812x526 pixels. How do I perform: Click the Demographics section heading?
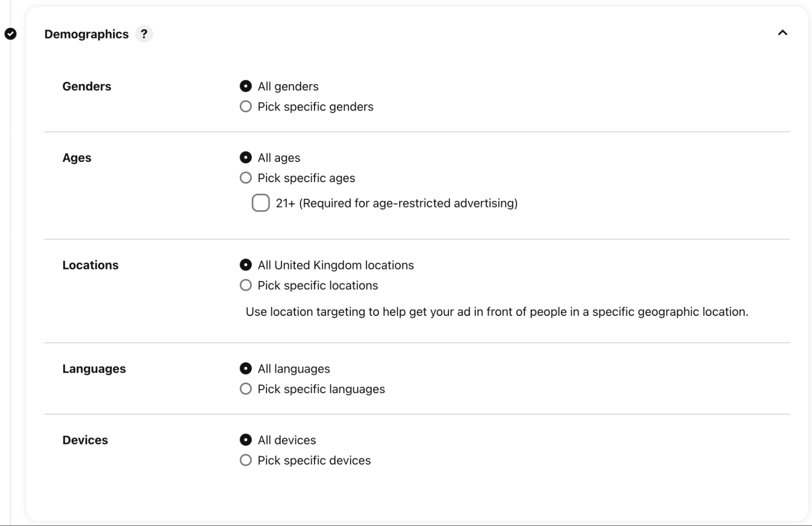86,34
